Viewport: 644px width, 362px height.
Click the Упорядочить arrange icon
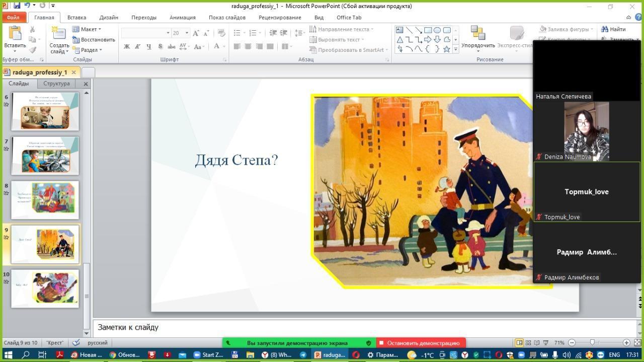coord(477,33)
